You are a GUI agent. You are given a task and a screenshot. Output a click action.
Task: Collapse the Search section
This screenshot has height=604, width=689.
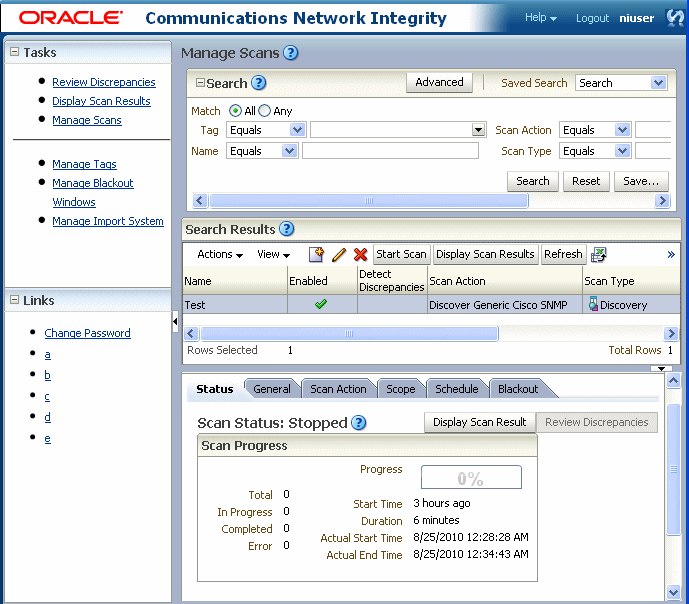point(200,83)
